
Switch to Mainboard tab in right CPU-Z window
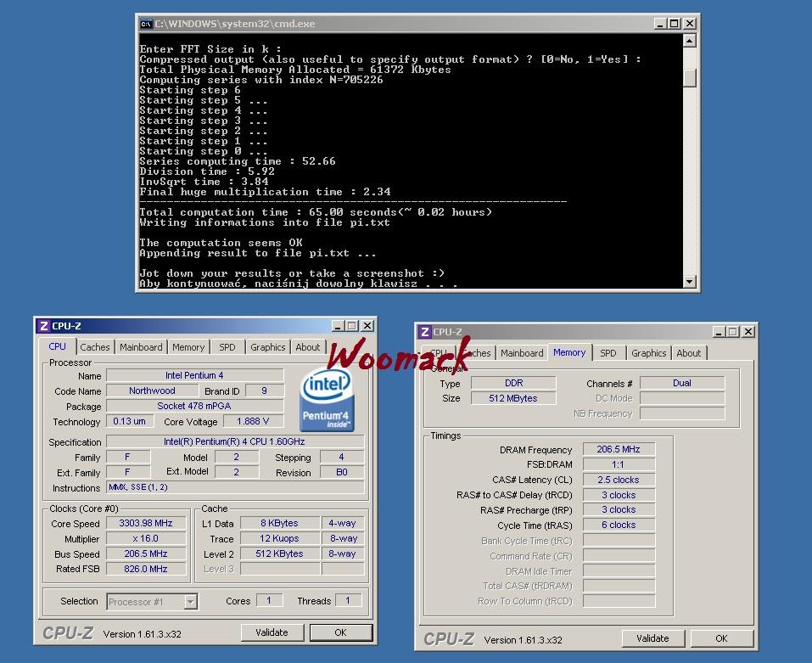[522, 353]
